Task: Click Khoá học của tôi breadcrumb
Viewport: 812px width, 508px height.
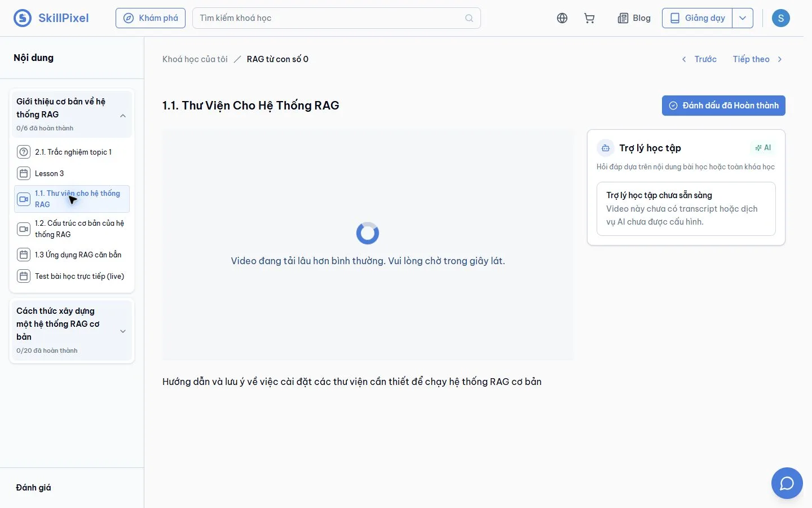Action: point(195,59)
